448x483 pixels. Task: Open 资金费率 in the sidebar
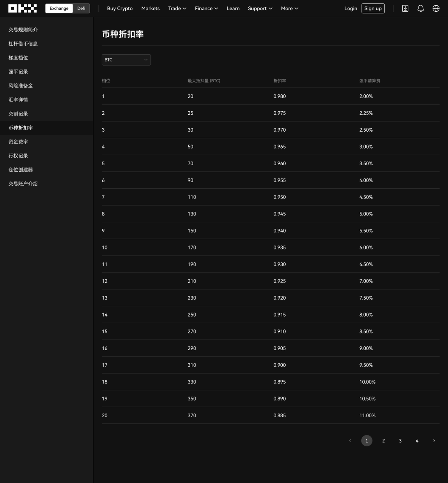click(x=18, y=142)
